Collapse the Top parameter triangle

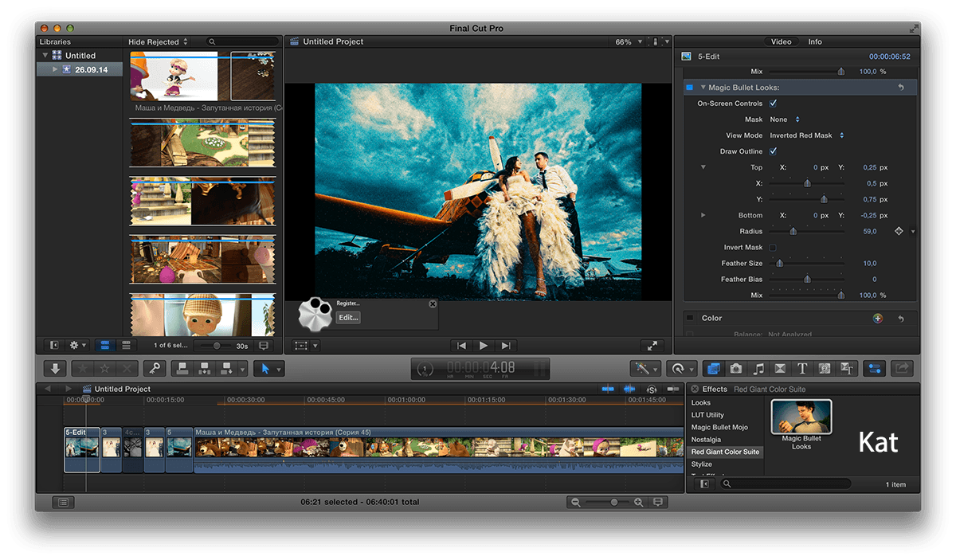pyautogui.click(x=703, y=167)
